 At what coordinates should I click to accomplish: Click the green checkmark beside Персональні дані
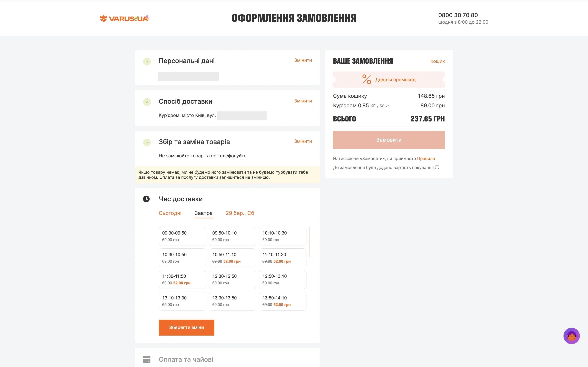pos(147,61)
